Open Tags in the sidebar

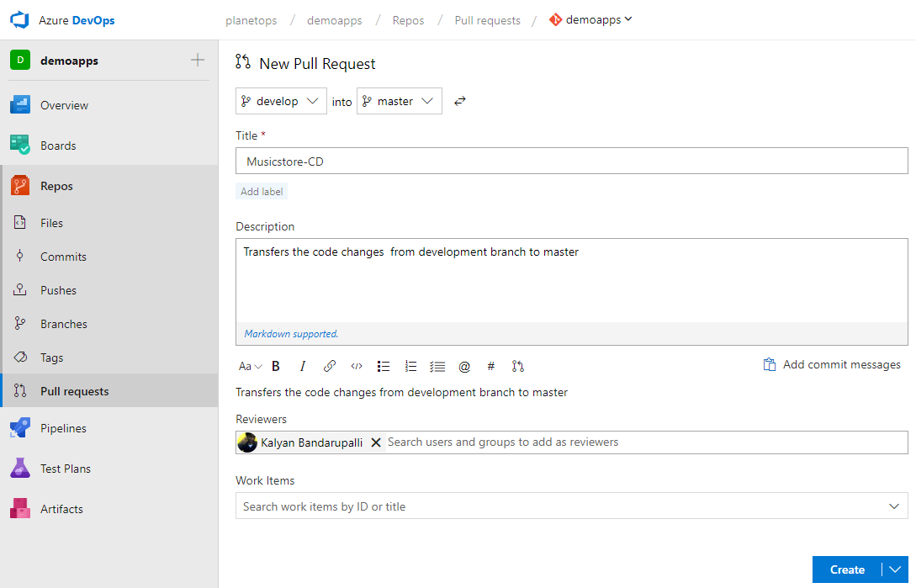[110, 358]
